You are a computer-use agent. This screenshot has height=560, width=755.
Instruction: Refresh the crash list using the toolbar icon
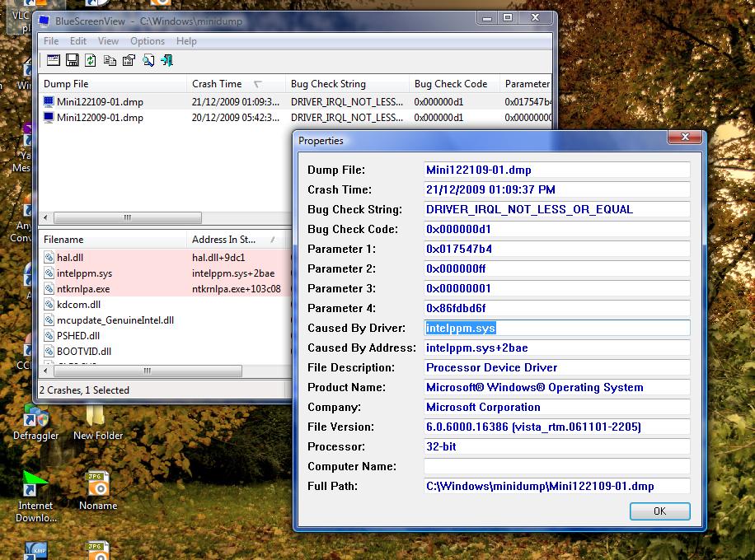point(91,60)
